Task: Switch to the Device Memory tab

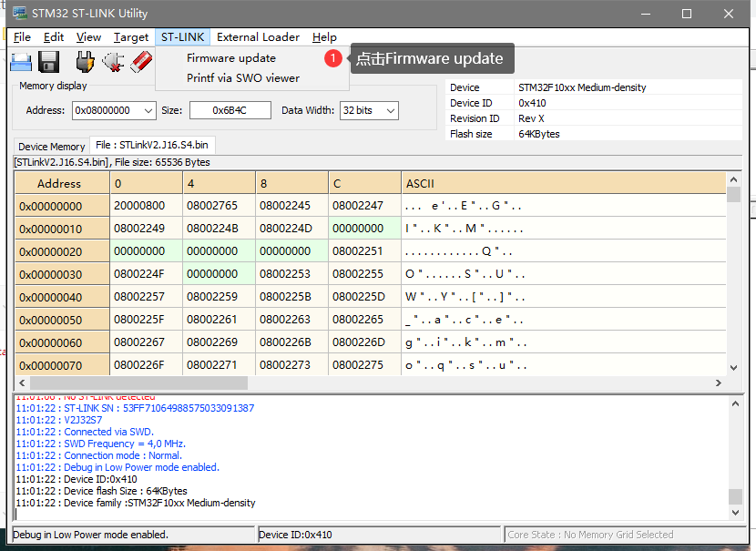Action: [x=52, y=147]
